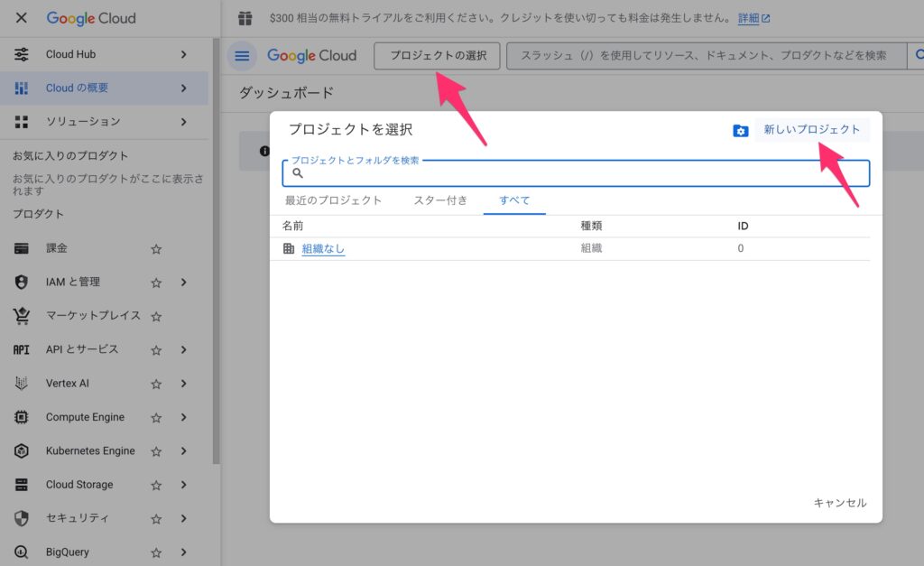
Task: Expand the ソリューション submenu chevron
Action: click(183, 122)
